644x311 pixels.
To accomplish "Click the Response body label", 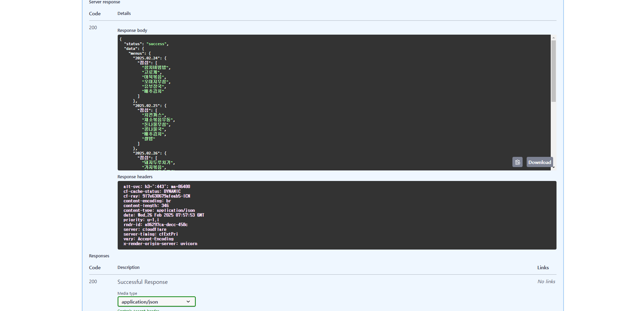I will coord(132,30).
